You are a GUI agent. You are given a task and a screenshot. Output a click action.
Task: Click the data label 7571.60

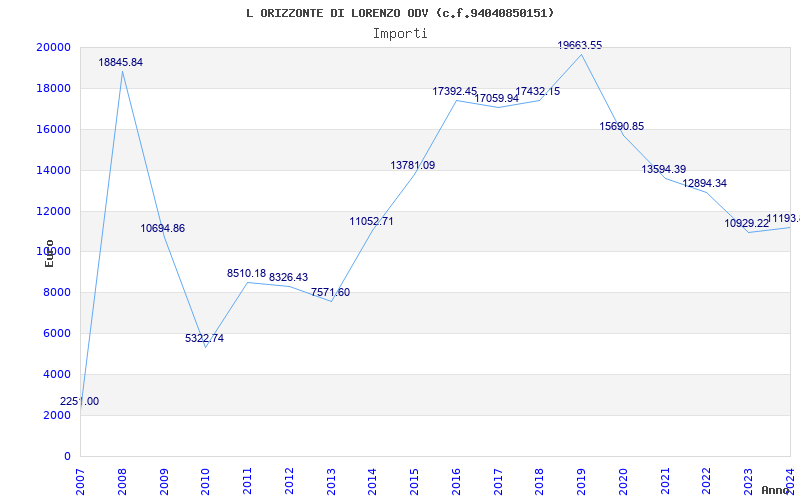(x=331, y=292)
